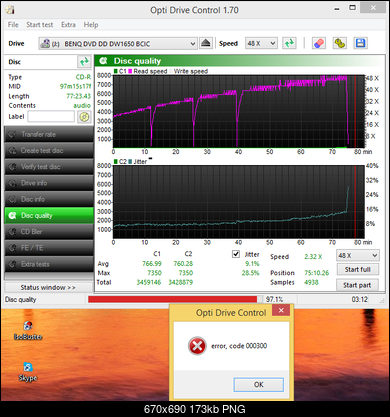The height and width of the screenshot is (417, 390).
Task: Click the elapsed time 03:12
Action: point(360,299)
